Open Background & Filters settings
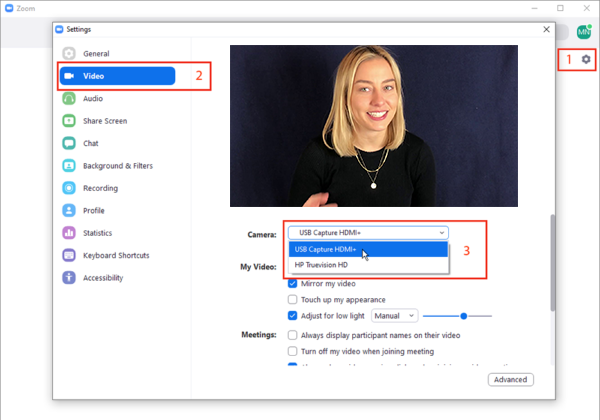 pyautogui.click(x=118, y=166)
